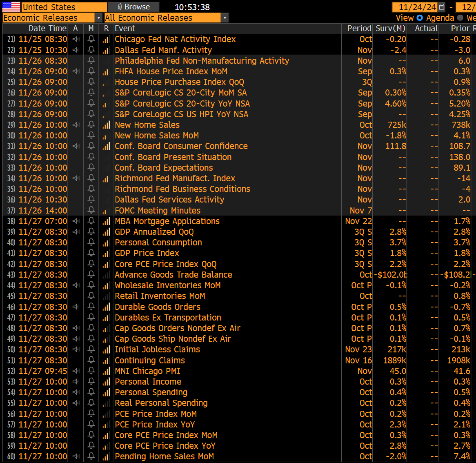Click the -$102.0b survey value for Goods Trade Balance
476x463 pixels.
coord(390,274)
